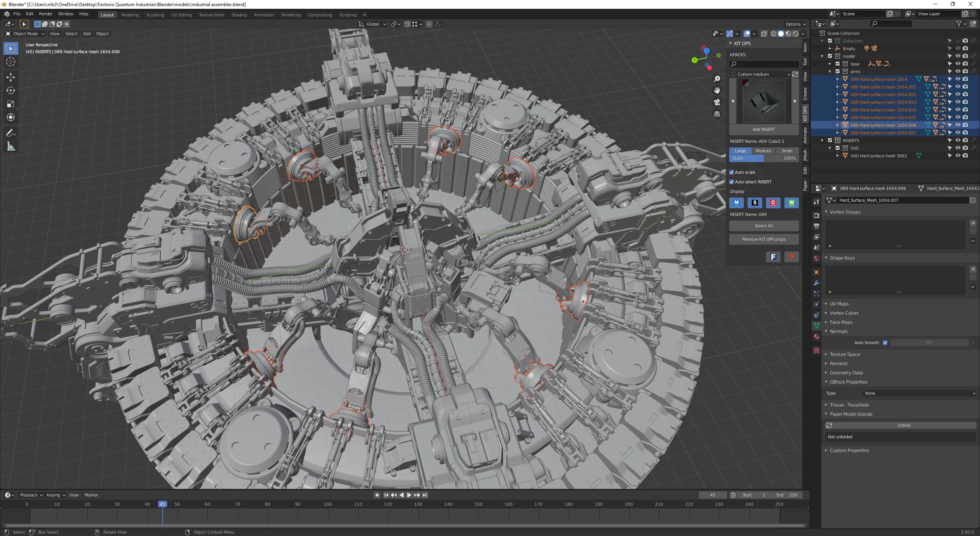Image resolution: width=980 pixels, height=536 pixels.
Task: Click the KIT OPS F button
Action: pyautogui.click(x=773, y=257)
